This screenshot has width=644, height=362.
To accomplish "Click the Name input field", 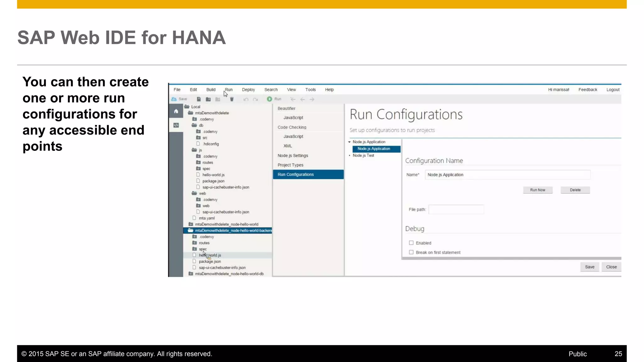I will point(508,175).
